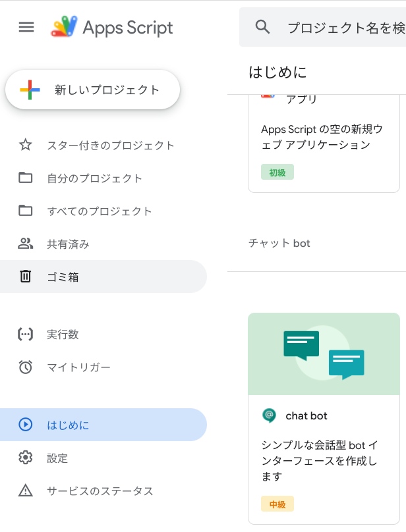Click the はじめに play icon
The height and width of the screenshot is (532, 406).
tap(25, 425)
